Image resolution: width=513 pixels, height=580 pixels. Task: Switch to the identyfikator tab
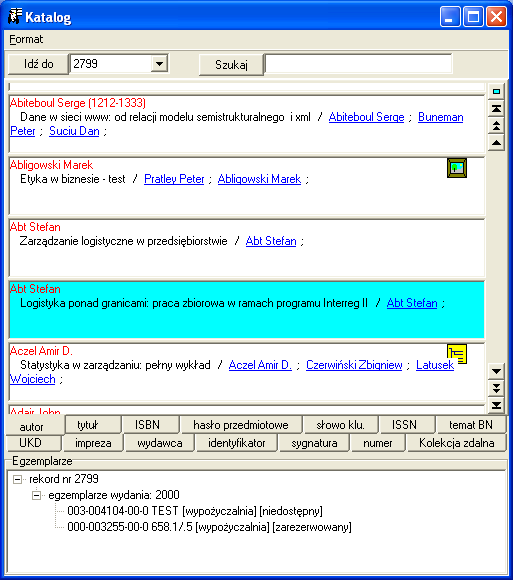click(x=236, y=443)
